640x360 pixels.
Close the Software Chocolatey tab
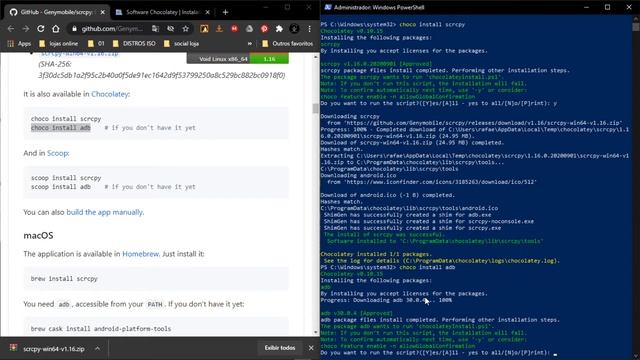pyautogui.click(x=207, y=12)
